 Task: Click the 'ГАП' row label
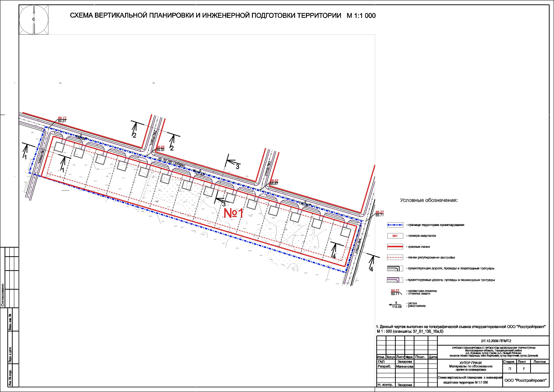pos(381,362)
